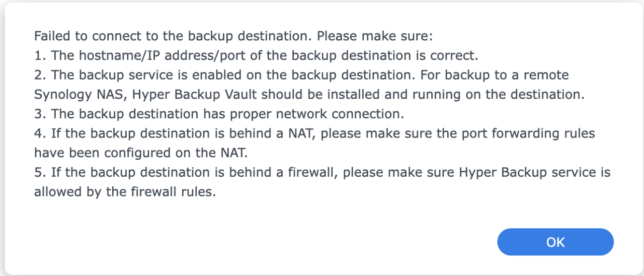Image resolution: width=644 pixels, height=276 pixels.
Task: Click the line "allowed by the firewall rules."
Action: click(125, 192)
